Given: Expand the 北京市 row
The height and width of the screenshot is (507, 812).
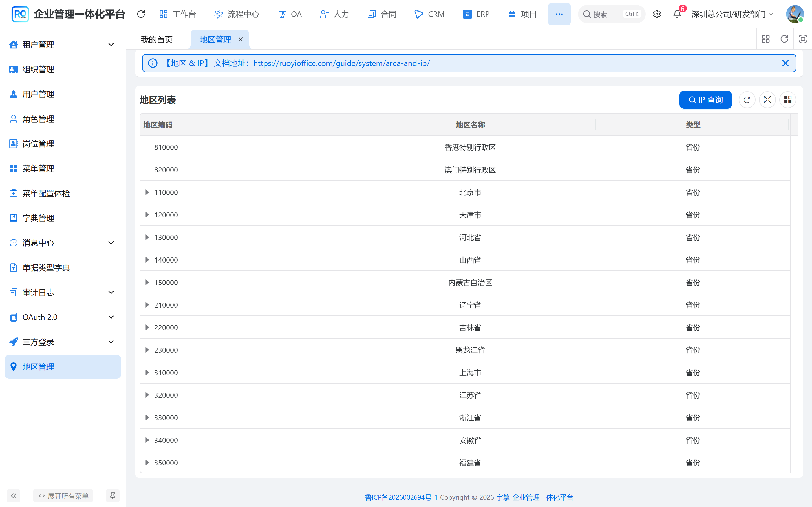Looking at the screenshot, I should click(x=147, y=192).
